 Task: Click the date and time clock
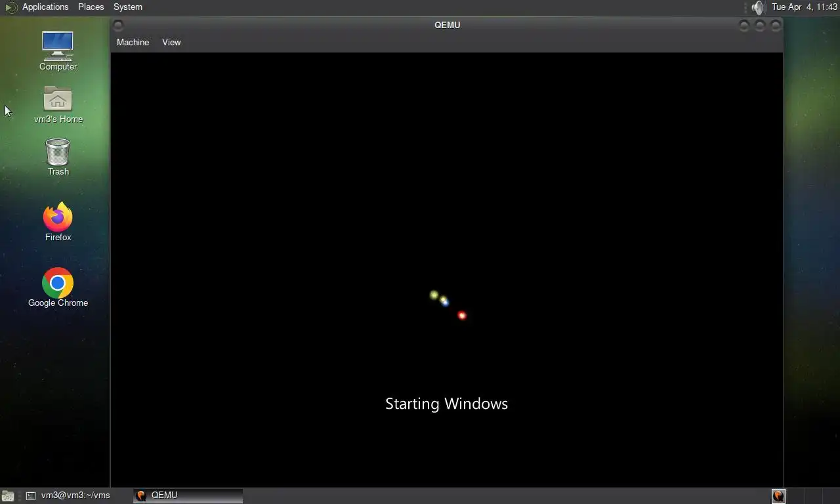tap(805, 7)
